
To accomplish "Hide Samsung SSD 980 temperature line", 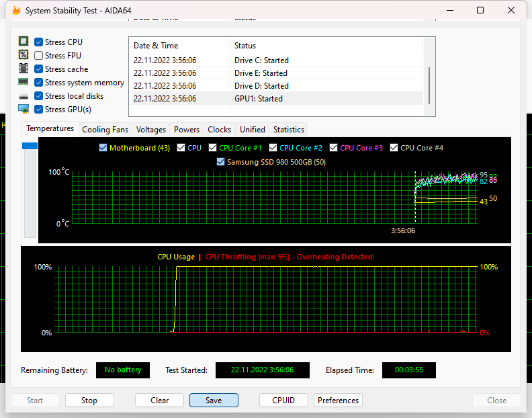I will [x=220, y=162].
